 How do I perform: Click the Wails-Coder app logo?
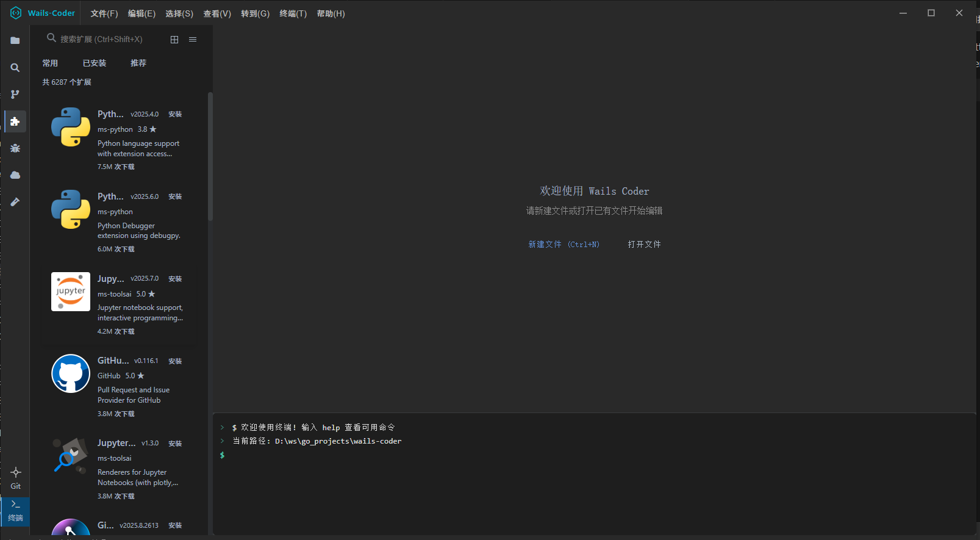point(16,13)
